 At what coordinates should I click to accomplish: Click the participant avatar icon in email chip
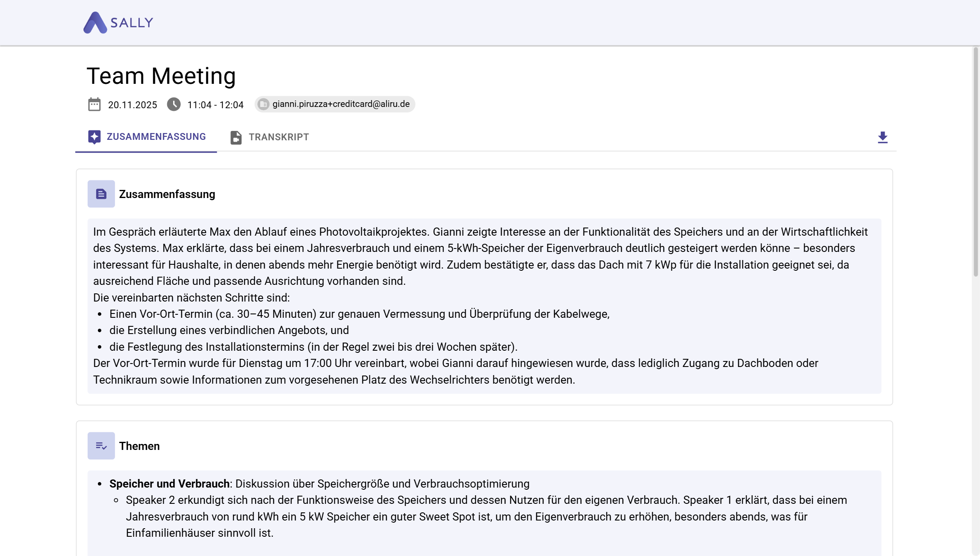click(263, 104)
